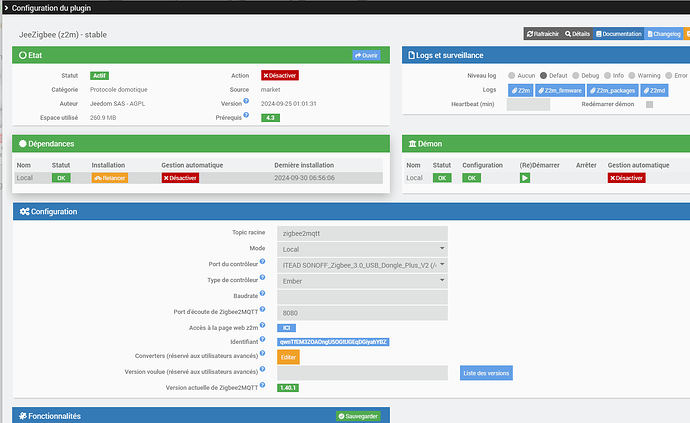Click the Liste des versions button
The height and width of the screenshot is (423, 690).
tap(486, 373)
